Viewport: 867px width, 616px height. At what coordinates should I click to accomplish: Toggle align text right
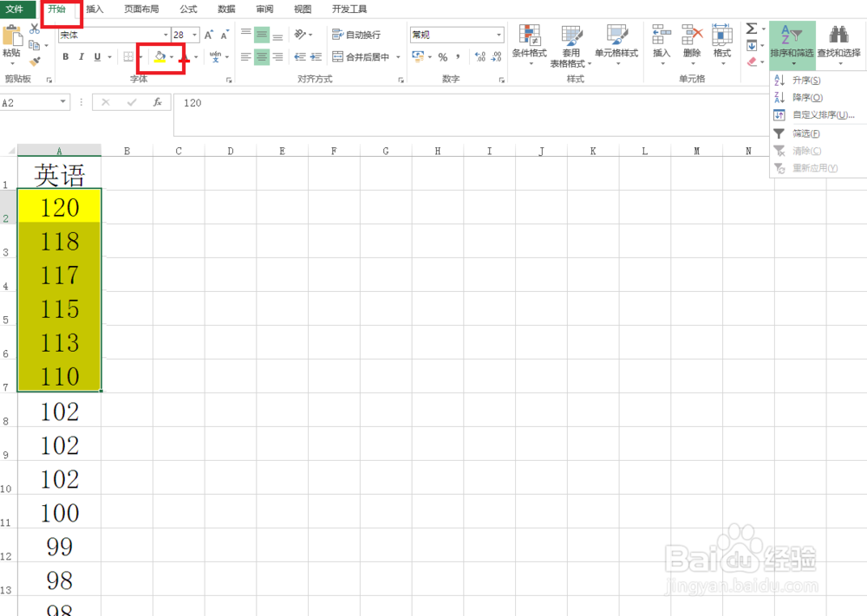(x=278, y=56)
